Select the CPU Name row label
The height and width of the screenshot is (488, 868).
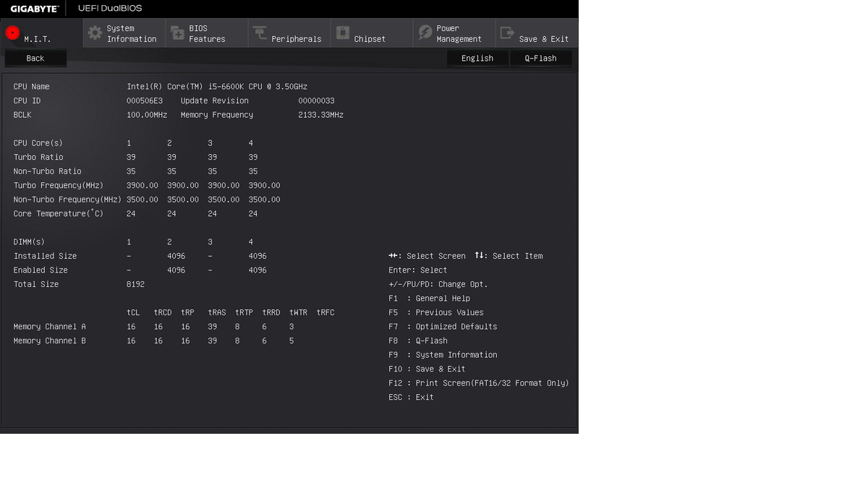pyautogui.click(x=32, y=87)
